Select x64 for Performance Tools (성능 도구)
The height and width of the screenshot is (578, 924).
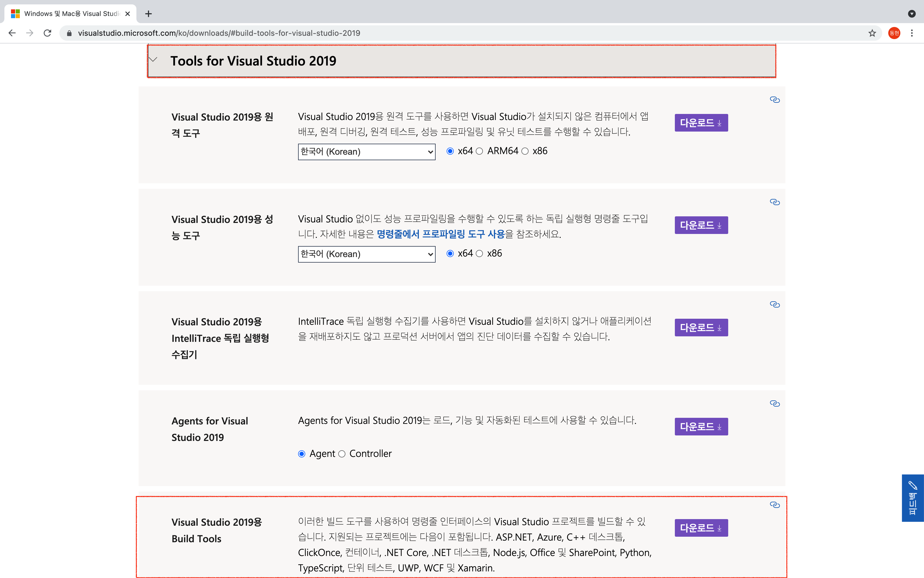[450, 254]
